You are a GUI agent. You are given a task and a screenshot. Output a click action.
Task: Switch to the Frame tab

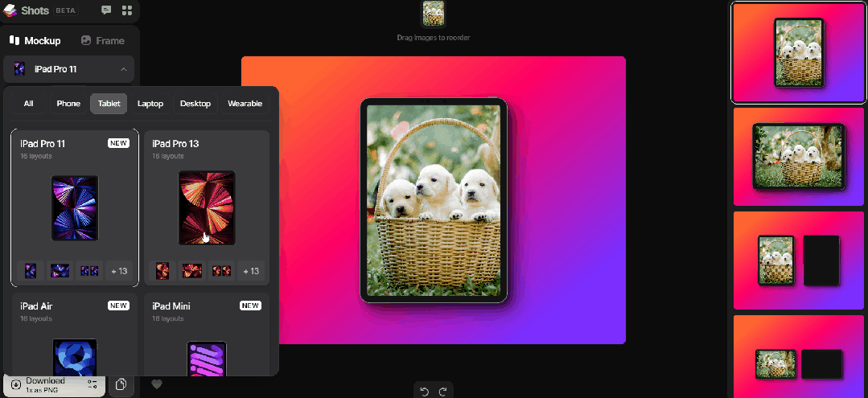click(x=102, y=40)
